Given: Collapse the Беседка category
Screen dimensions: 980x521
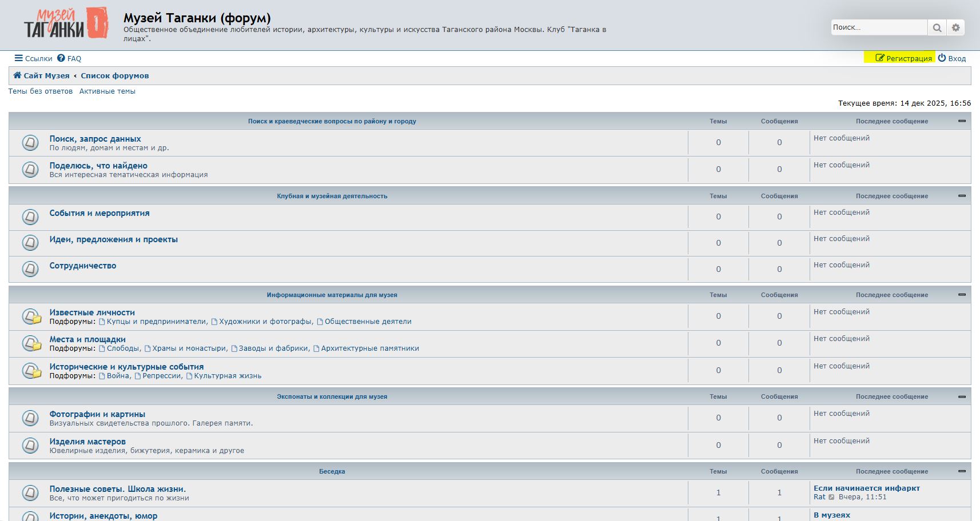Looking at the screenshot, I should tap(962, 471).
